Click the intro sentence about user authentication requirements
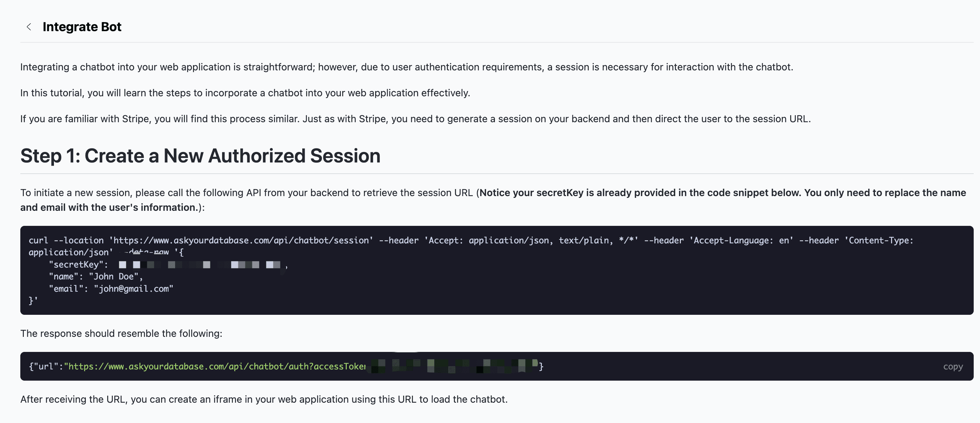The image size is (980, 423). point(406,67)
